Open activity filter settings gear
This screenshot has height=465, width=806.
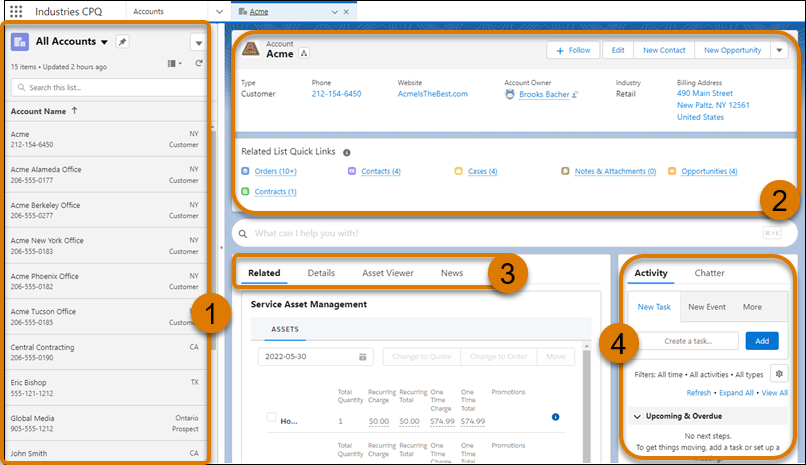coord(779,374)
